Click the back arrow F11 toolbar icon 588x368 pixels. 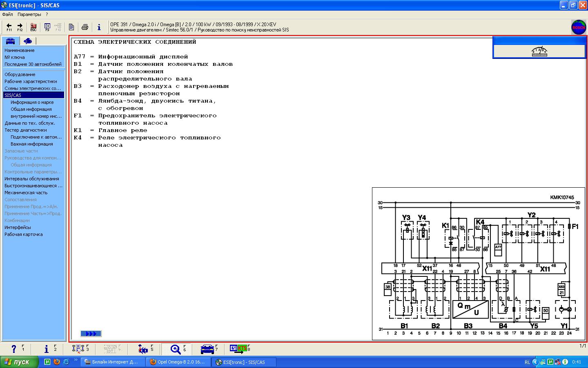(x=9, y=27)
